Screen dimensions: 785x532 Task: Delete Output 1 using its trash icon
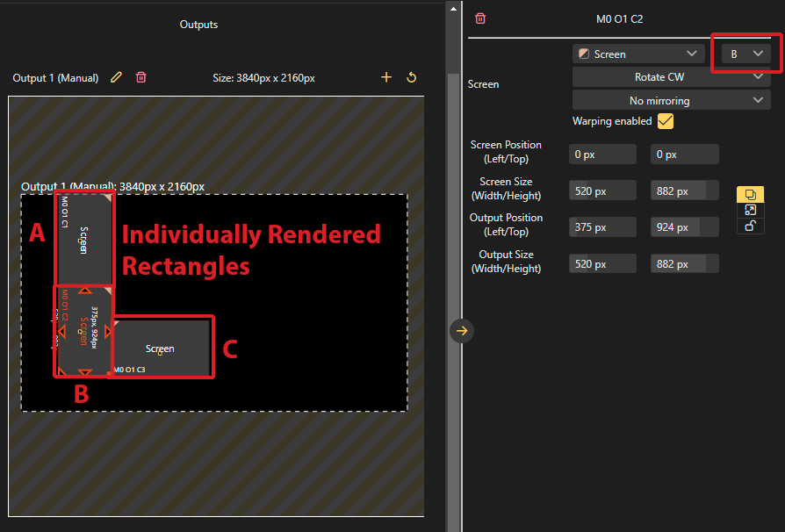[x=140, y=77]
